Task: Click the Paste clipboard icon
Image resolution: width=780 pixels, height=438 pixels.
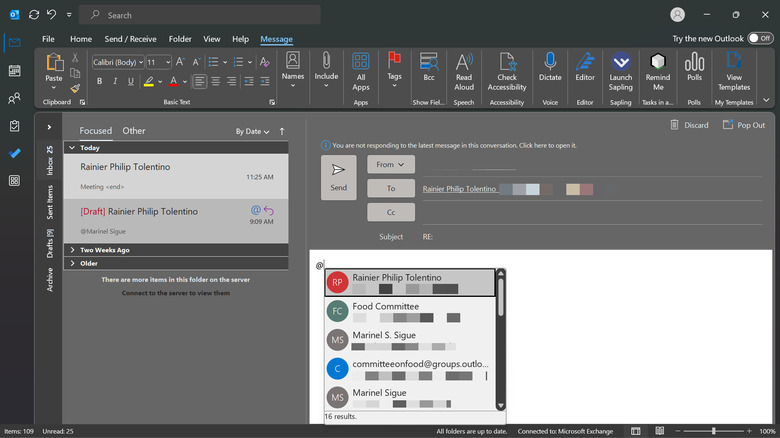Action: [x=54, y=63]
